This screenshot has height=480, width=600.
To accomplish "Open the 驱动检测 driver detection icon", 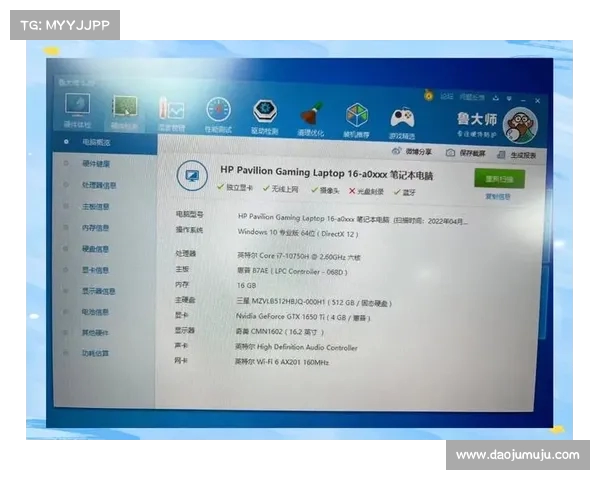I will point(265,117).
